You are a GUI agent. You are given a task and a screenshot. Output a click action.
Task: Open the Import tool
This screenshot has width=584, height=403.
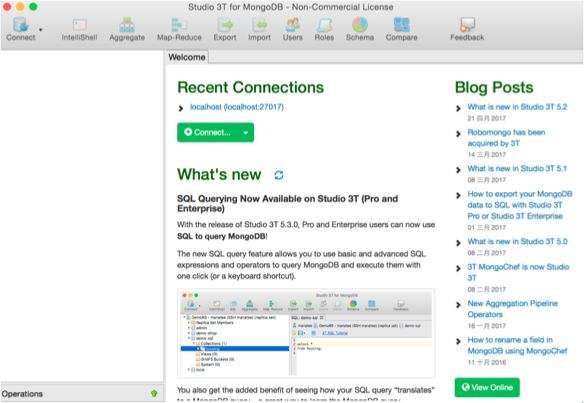260,29
